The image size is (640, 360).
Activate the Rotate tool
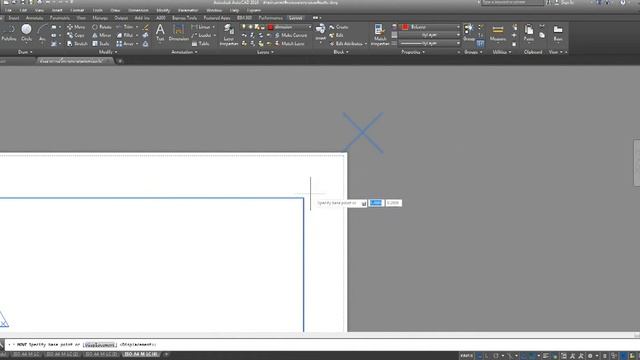point(102,27)
